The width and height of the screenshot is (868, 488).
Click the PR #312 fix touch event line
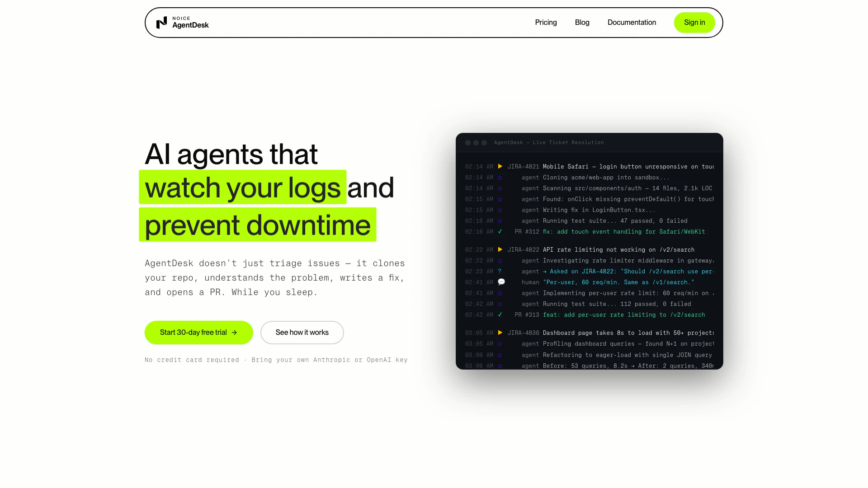coord(623,231)
